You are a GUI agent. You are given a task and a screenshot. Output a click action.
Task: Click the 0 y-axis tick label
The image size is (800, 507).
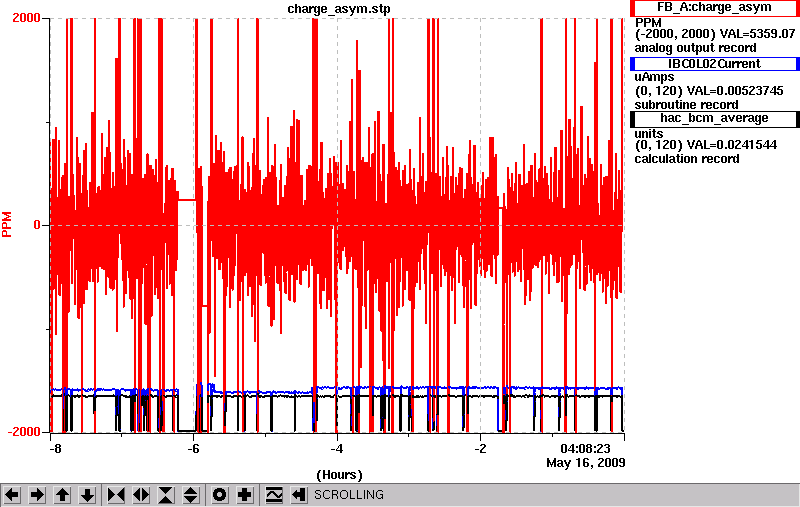(37, 225)
